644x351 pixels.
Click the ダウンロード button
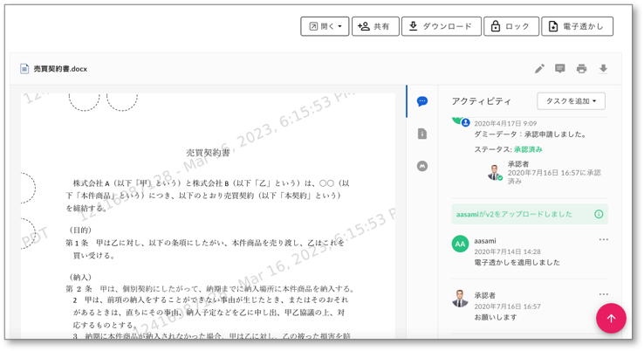441,26
